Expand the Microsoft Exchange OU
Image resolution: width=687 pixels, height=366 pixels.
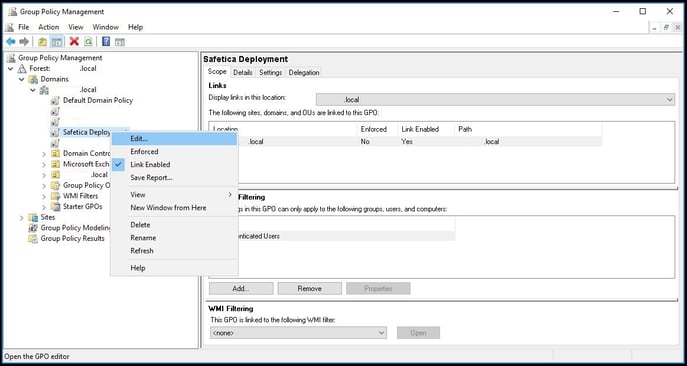44,164
